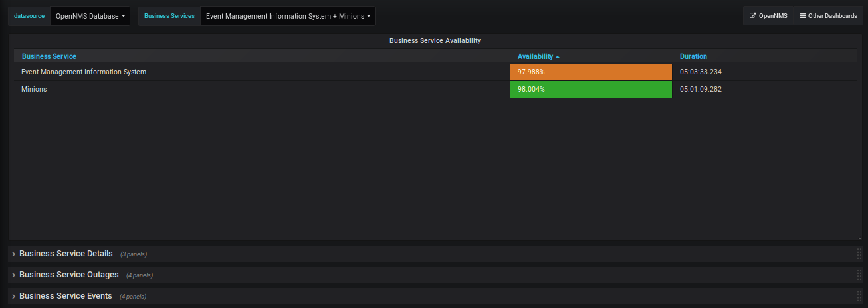Open the OpenNMS Database datasource dropdown
Viewport: 868px width, 308px height.
click(90, 16)
